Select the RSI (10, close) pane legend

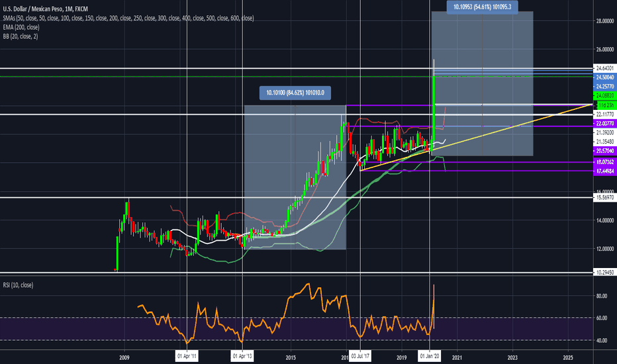(x=18, y=285)
